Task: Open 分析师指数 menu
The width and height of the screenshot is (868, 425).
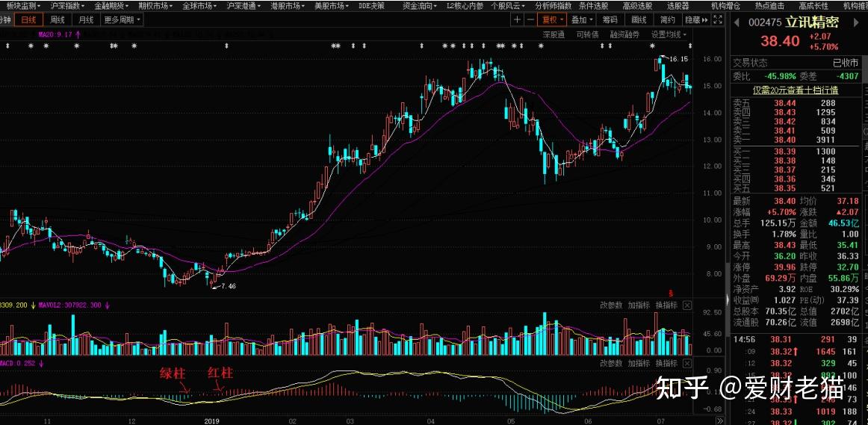Action: coord(553,6)
